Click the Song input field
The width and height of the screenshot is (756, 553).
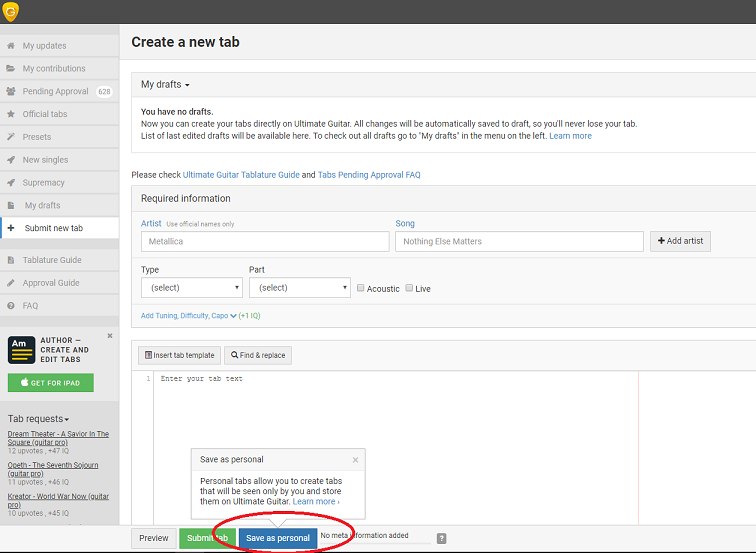[519, 242]
